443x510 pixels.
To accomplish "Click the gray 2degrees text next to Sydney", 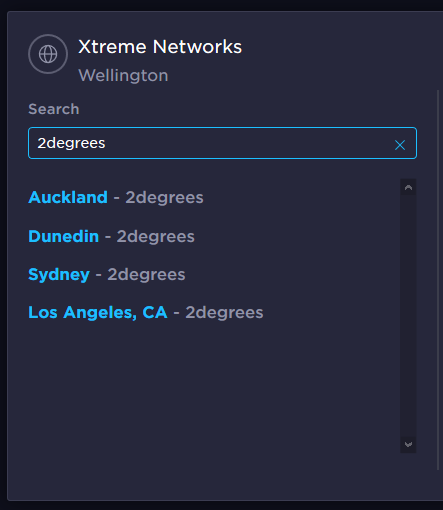I will click(x=146, y=274).
